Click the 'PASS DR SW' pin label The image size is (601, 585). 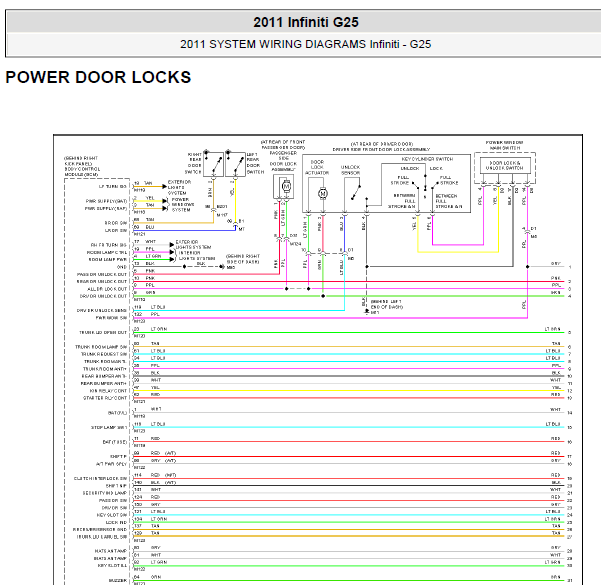point(113,500)
